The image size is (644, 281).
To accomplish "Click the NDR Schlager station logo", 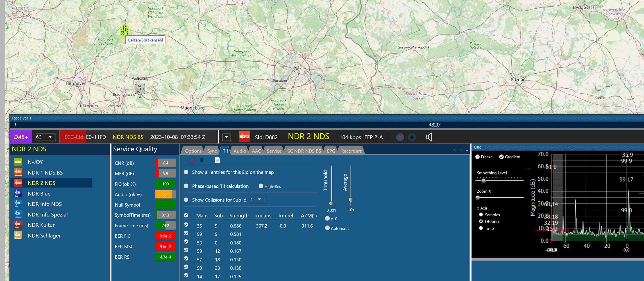I will 18,235.
